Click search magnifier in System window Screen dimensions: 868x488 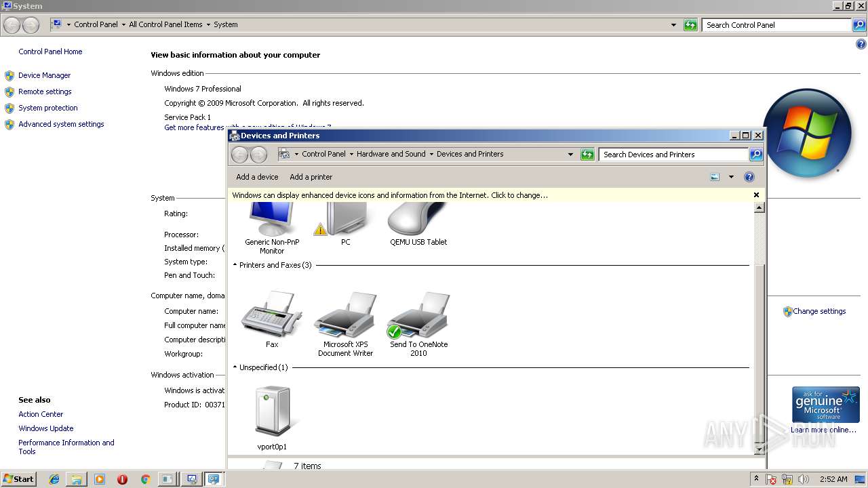coord(859,25)
